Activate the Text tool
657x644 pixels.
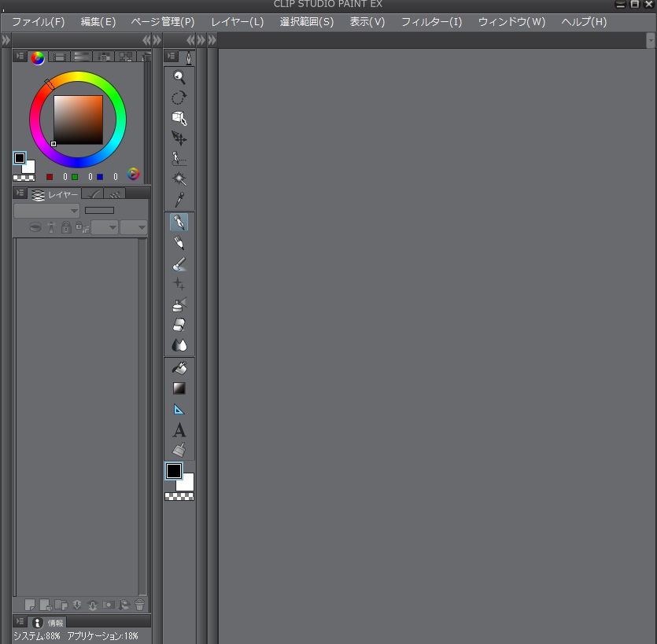(x=179, y=430)
